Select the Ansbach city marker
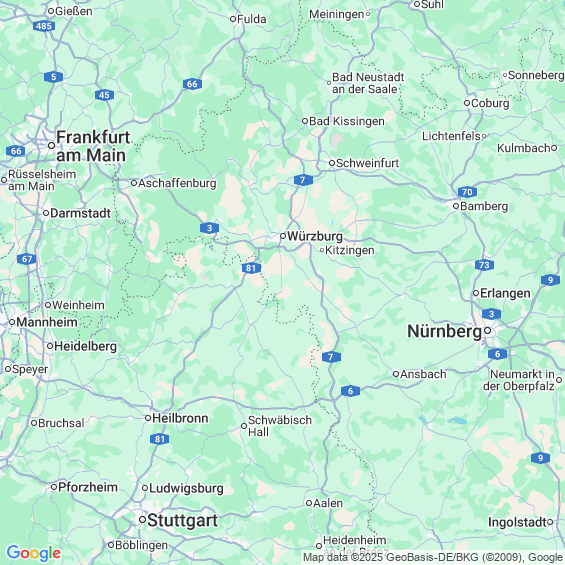This screenshot has height=565, width=565. pos(396,374)
